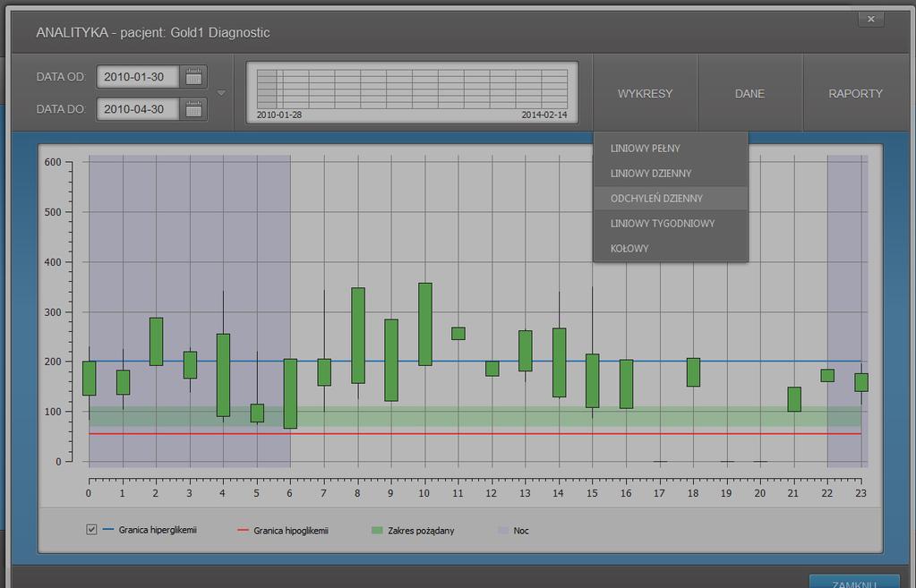This screenshot has height=588, width=916.
Task: Select LINIOWY PEŁNY chart type
Action: click(670, 149)
